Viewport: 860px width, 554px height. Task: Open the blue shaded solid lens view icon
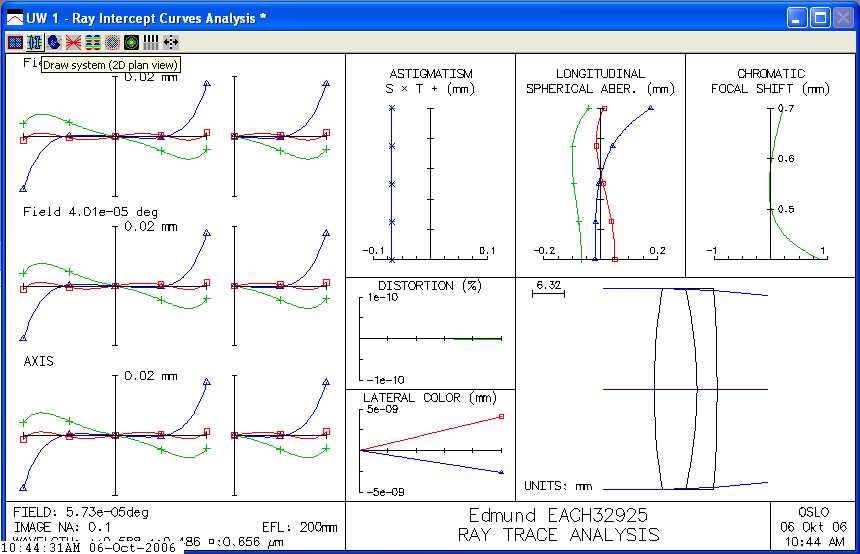(53, 42)
